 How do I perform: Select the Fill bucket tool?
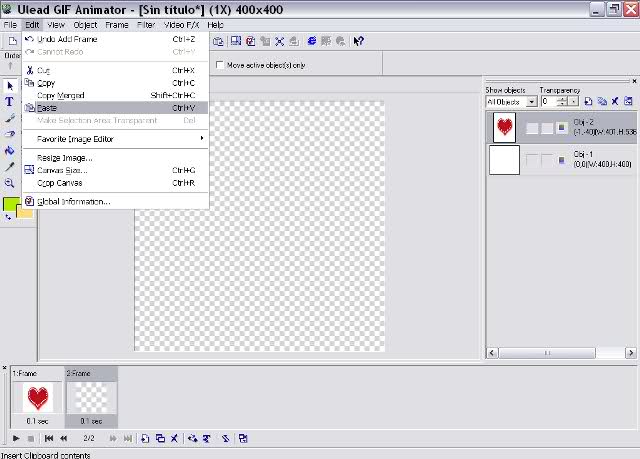[x=10, y=151]
